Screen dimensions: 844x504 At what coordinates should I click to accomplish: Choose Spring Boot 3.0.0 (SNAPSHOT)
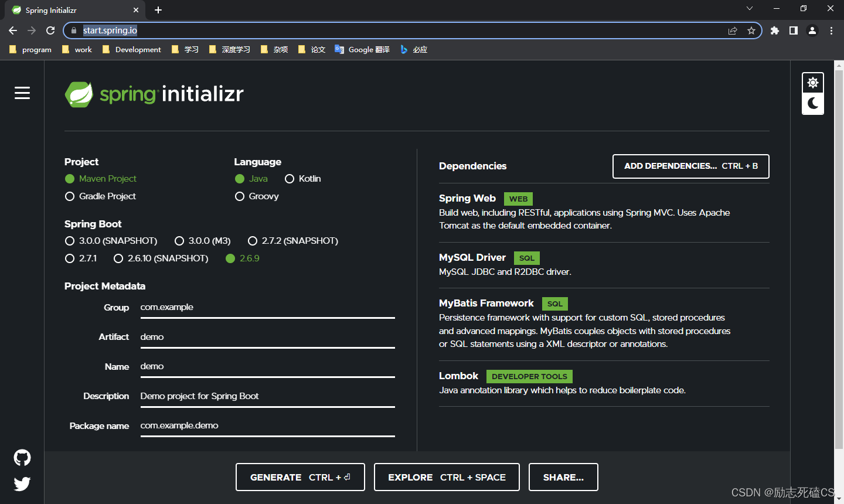pos(111,241)
